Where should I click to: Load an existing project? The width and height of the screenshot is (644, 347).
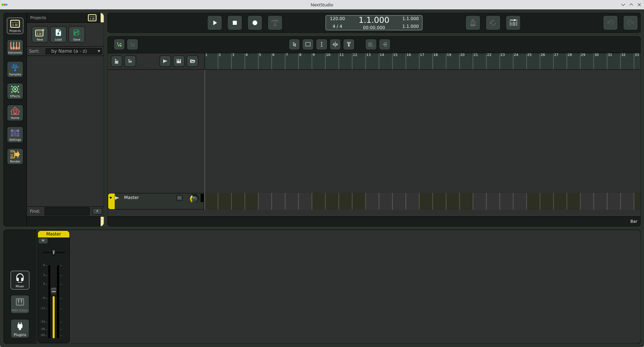pos(58,34)
